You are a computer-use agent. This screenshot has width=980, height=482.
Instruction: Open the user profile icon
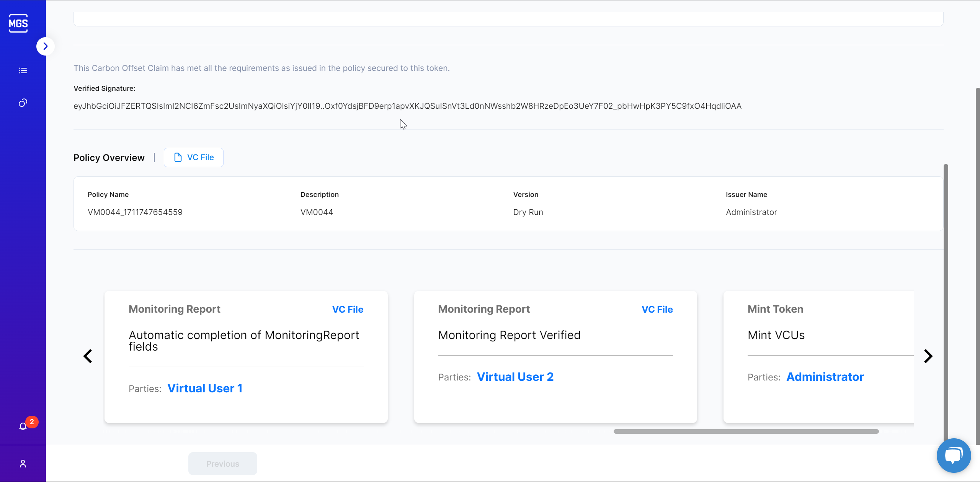[x=23, y=464]
